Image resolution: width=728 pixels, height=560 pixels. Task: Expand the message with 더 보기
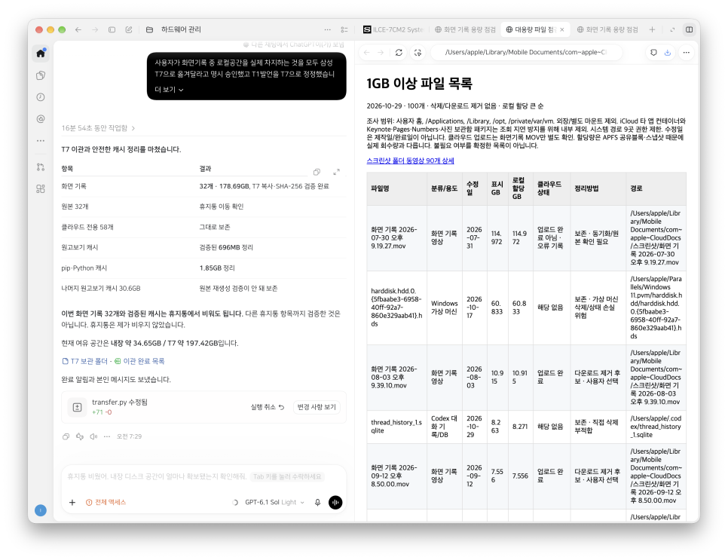pyautogui.click(x=169, y=90)
